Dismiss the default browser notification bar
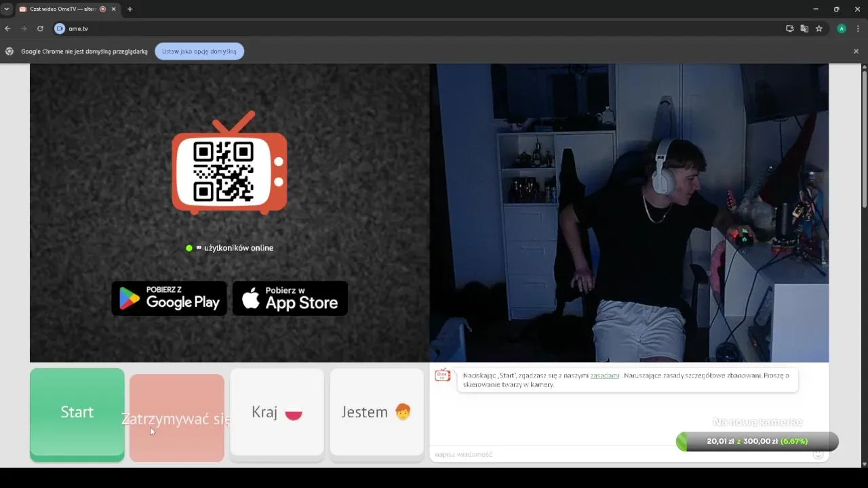 coord(856,52)
